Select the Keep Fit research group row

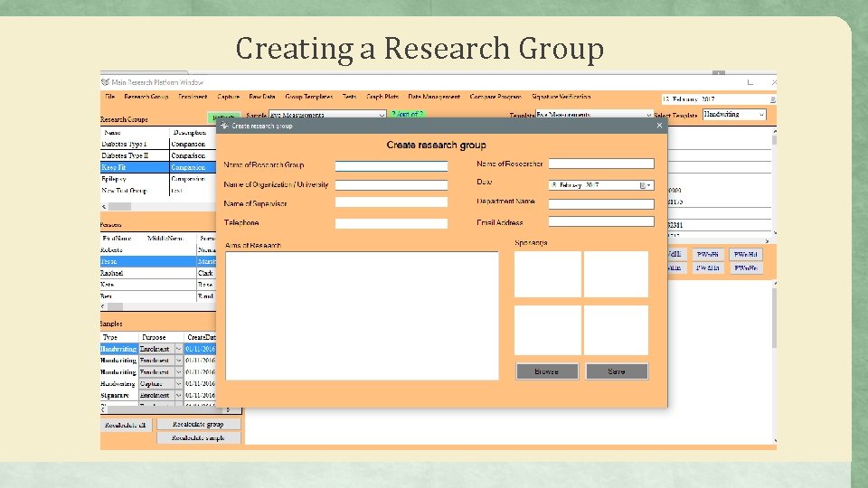click(x=157, y=167)
